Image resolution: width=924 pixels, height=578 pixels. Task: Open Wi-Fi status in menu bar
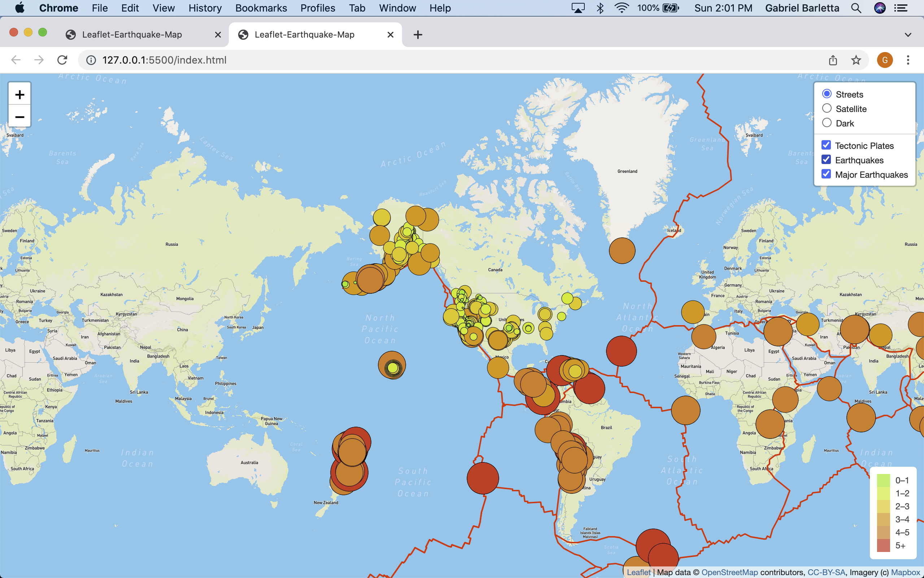tap(622, 8)
